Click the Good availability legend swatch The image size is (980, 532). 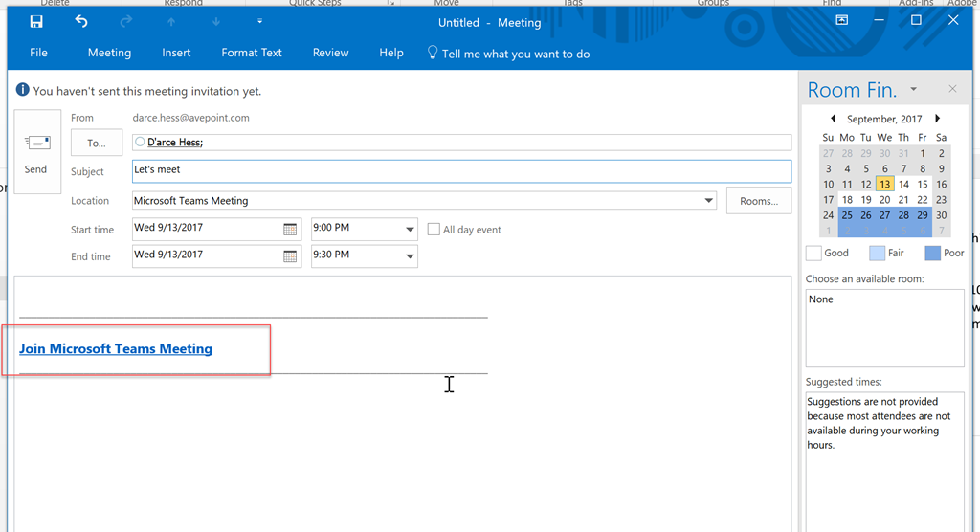point(813,254)
